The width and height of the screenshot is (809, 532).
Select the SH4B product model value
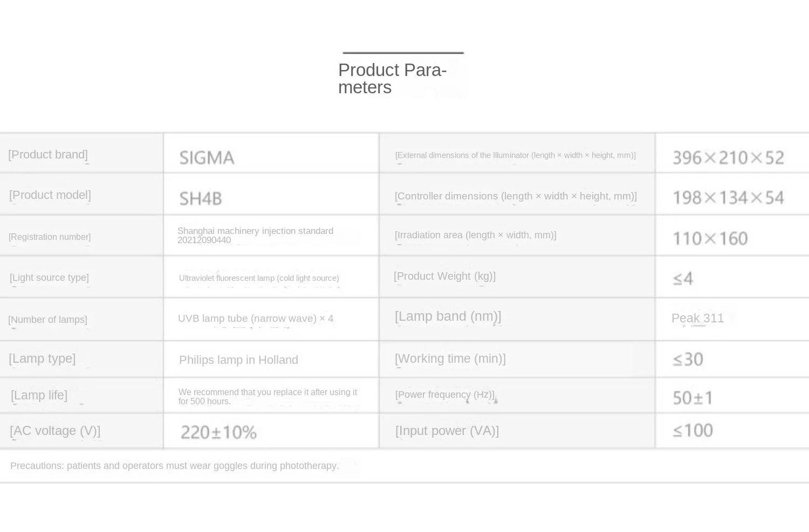point(201,199)
